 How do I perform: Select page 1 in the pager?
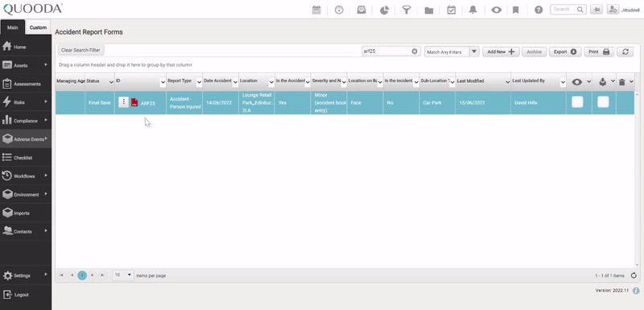(x=82, y=275)
